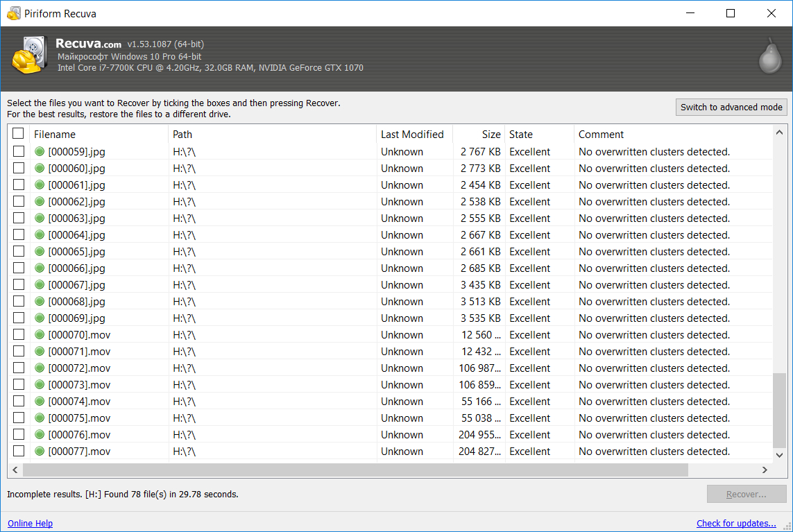Click the Check for updates link
Viewport: 793px width, 532px height.
[x=736, y=524]
